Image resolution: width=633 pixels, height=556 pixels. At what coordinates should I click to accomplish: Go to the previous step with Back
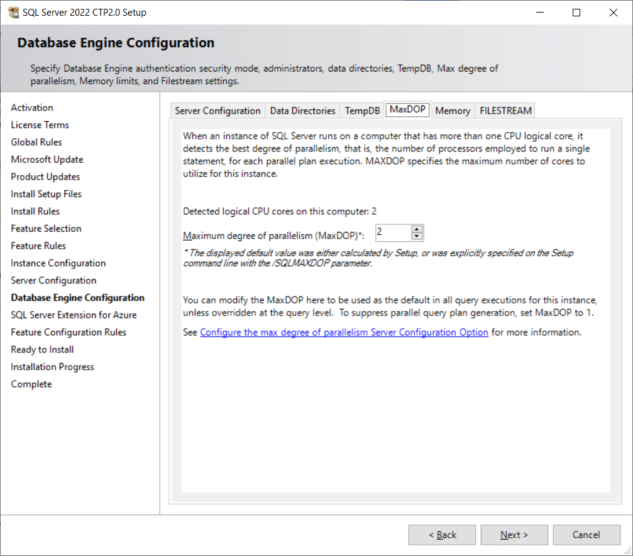[442, 535]
